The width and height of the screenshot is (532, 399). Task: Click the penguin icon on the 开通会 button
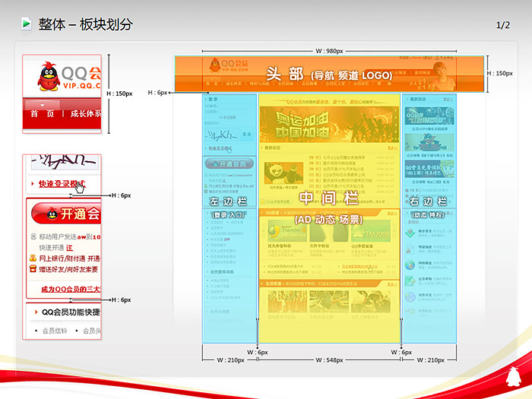(x=53, y=214)
